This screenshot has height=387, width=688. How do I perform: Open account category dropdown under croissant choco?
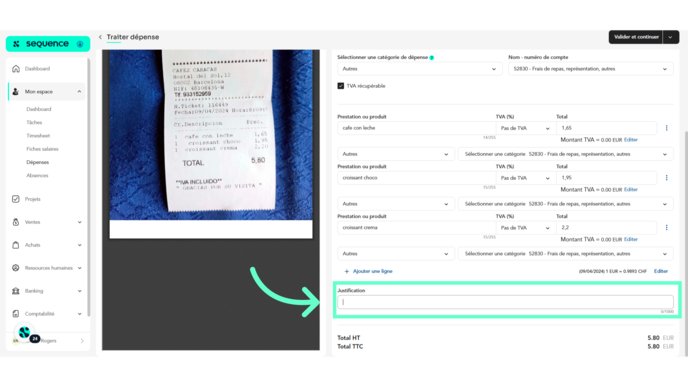566,204
